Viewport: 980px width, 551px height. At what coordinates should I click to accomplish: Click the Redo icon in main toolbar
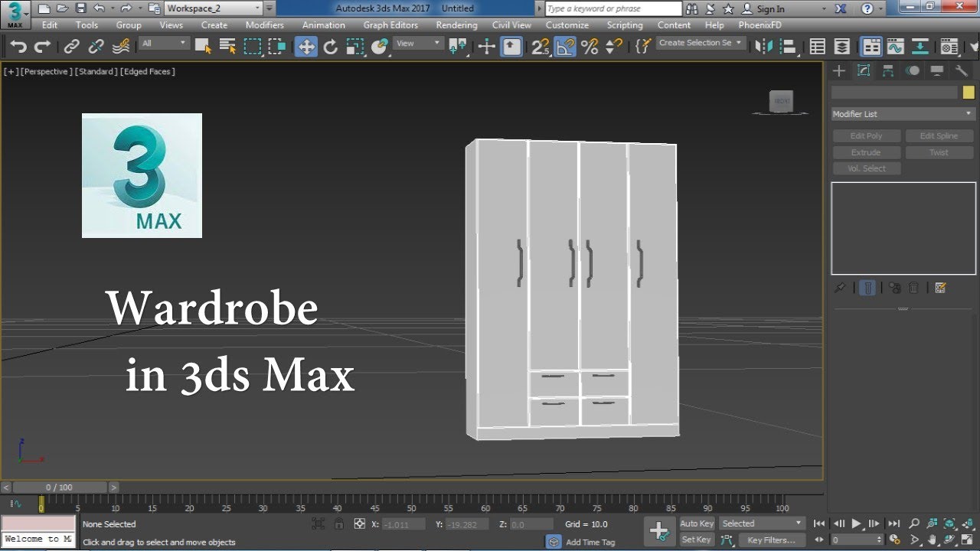point(43,47)
